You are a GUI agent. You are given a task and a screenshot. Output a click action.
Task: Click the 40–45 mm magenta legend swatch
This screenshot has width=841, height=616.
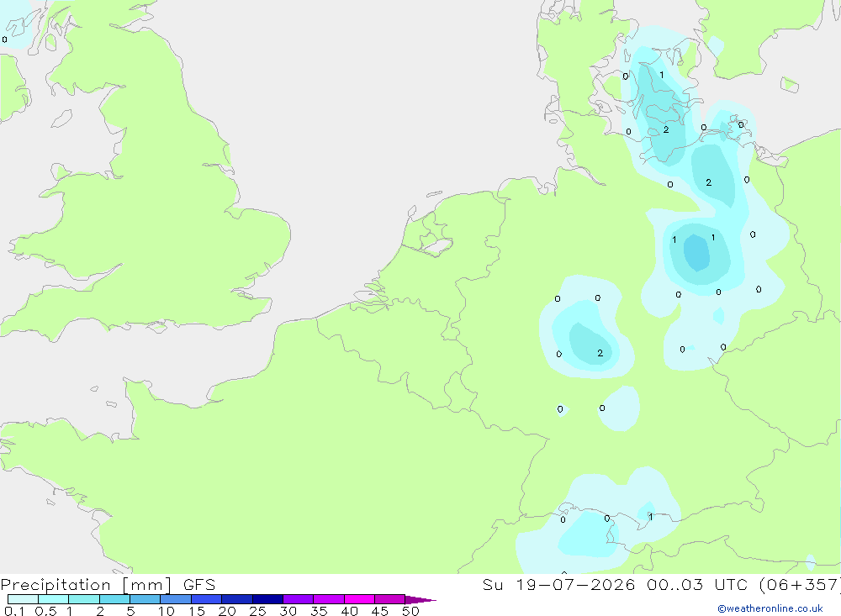[359, 599]
